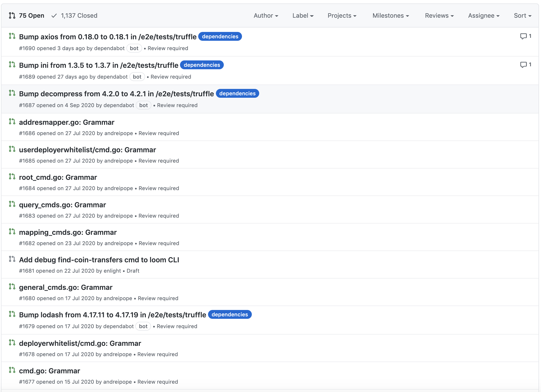Select the 75 Open tab
This screenshot has height=392, width=541.
[x=31, y=16]
